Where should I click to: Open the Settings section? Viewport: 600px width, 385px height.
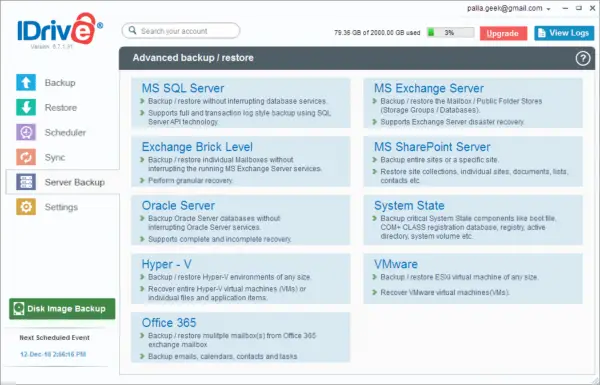61,207
